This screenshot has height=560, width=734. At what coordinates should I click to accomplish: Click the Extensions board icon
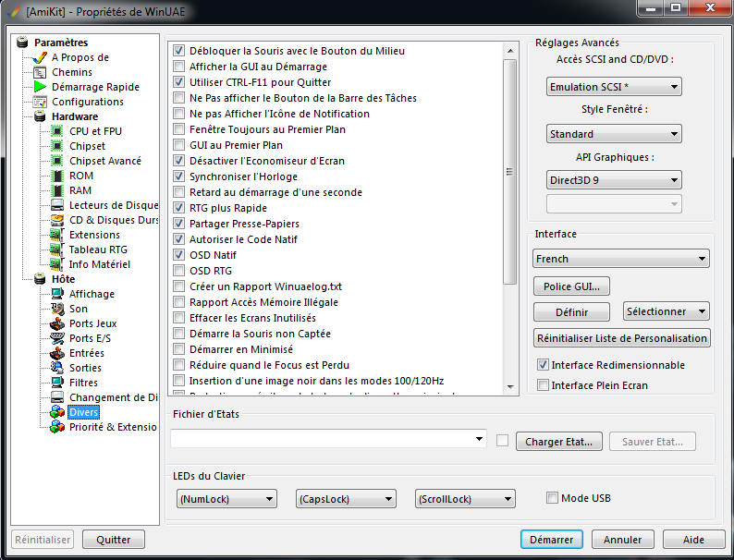pyautogui.click(x=57, y=235)
